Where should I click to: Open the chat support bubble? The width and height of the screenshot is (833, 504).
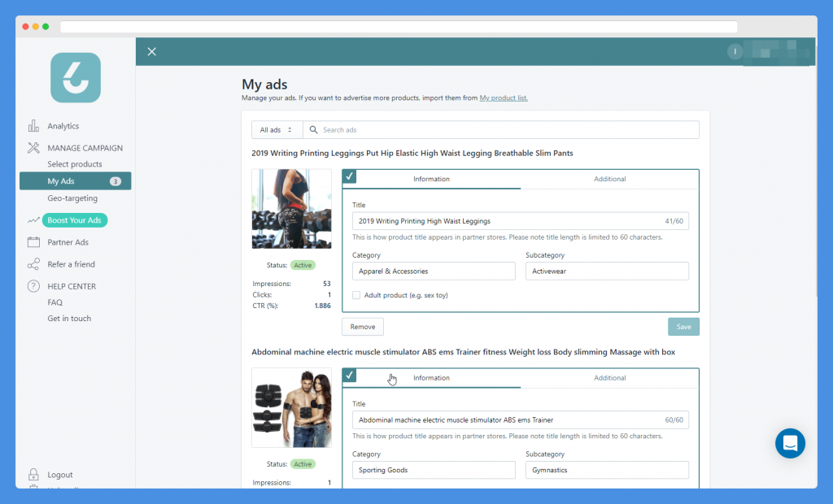click(790, 443)
